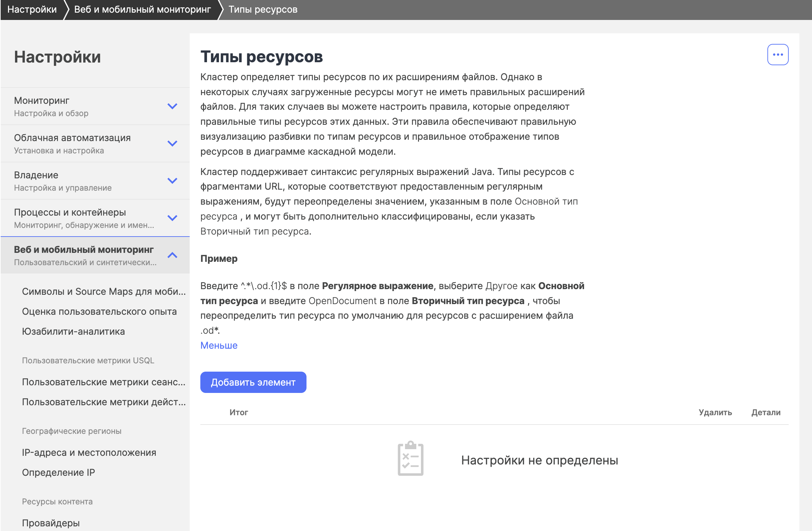Open Символы и Source Maps settings
The image size is (812, 531).
pos(103,291)
